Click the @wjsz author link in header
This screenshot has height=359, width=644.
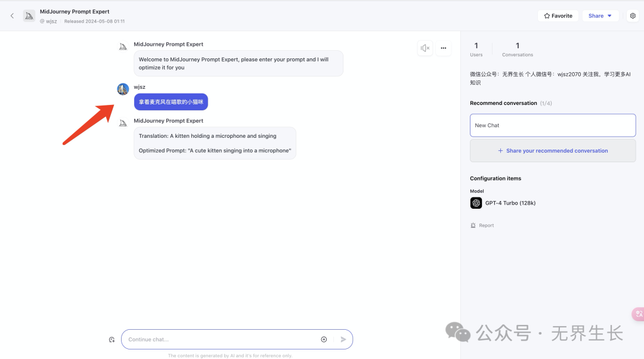(x=50, y=21)
